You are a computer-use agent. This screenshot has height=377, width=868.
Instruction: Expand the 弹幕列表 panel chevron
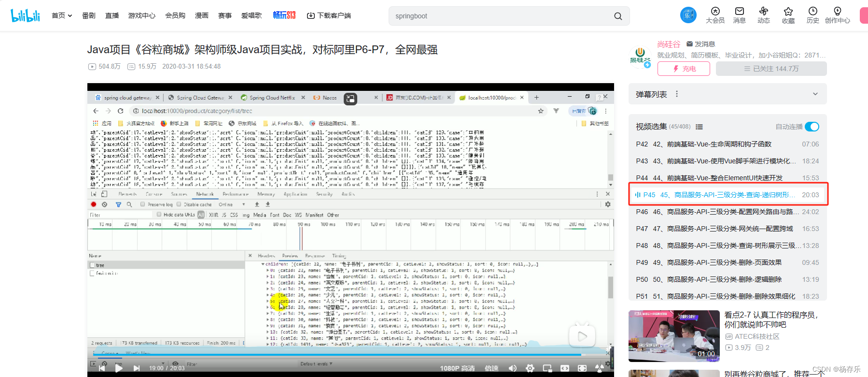815,94
